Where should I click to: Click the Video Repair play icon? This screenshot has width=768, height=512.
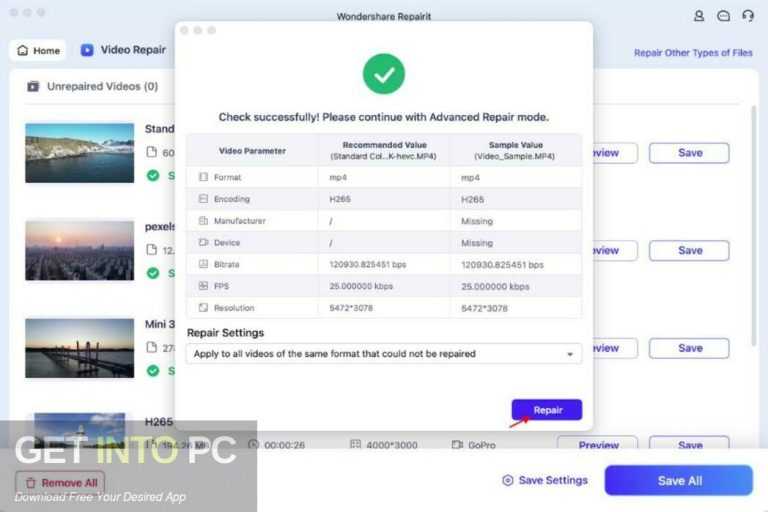pos(87,50)
